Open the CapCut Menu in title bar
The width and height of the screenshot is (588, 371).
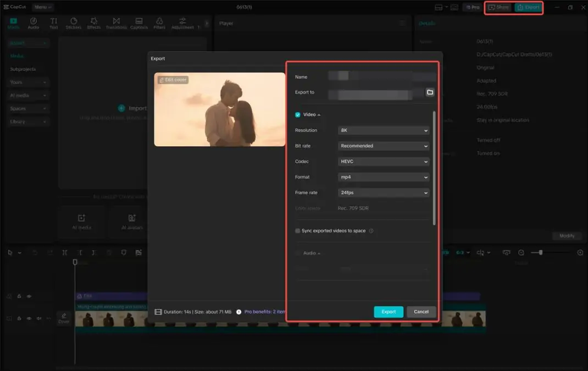click(x=42, y=7)
